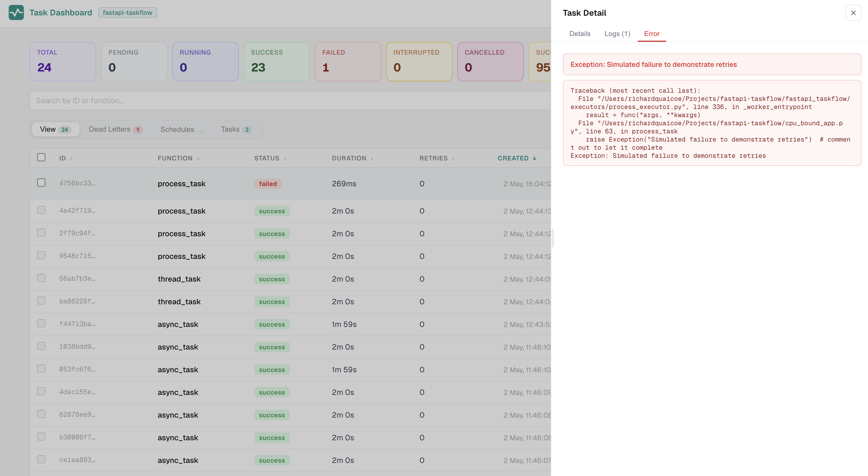Click the Task Dashboard pulse logo icon

tap(16, 12)
